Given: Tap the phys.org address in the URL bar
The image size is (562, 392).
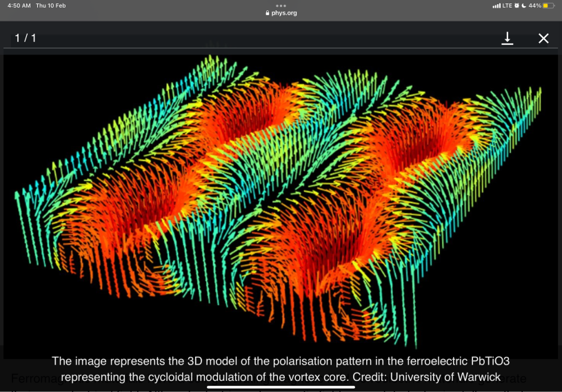Looking at the screenshot, I should [x=285, y=13].
